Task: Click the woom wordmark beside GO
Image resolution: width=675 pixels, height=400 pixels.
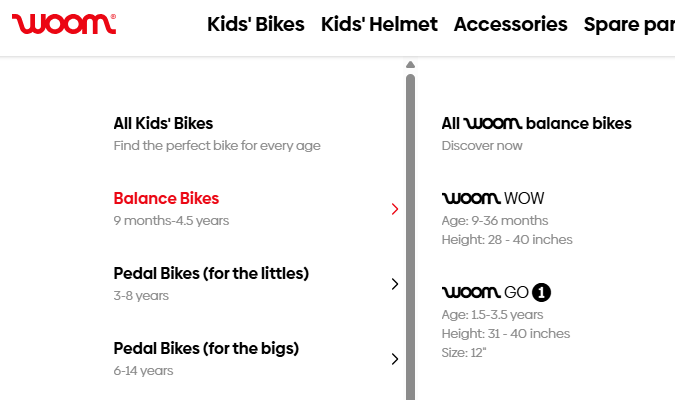Action: pyautogui.click(x=471, y=293)
